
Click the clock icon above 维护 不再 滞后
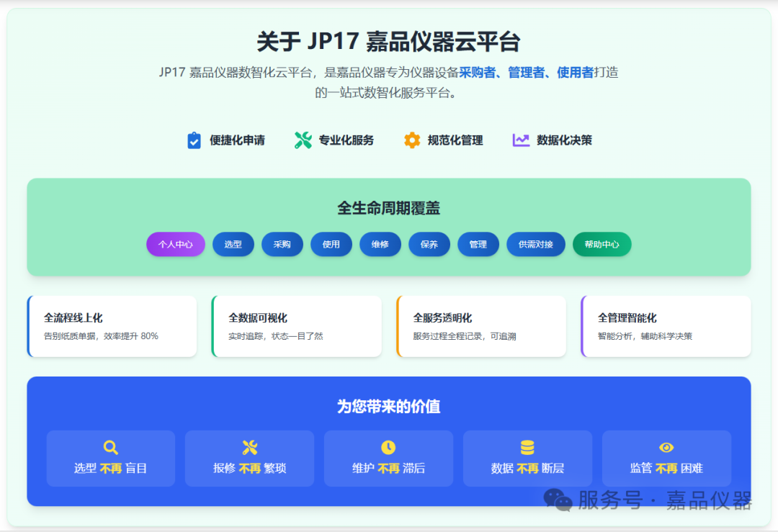388,448
